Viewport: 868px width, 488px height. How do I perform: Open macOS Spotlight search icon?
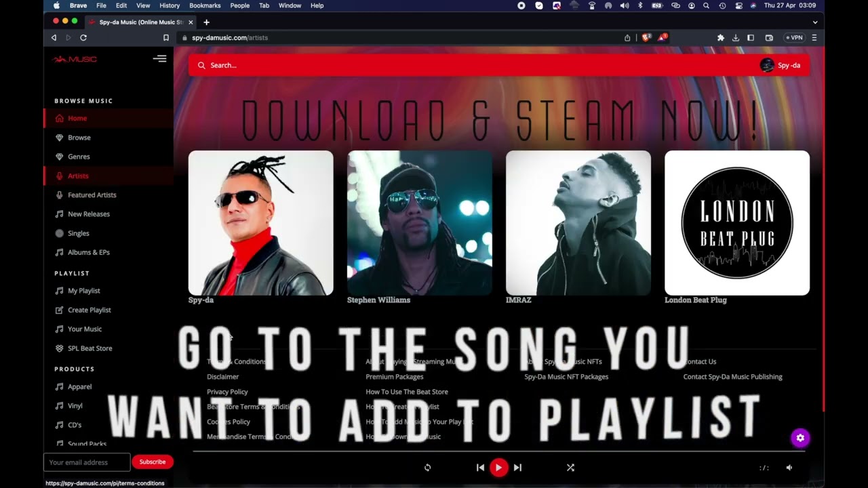706,5
